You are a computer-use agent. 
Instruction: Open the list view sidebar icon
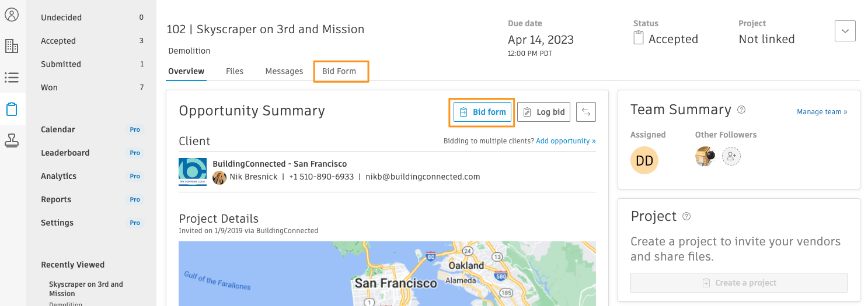pos(12,78)
